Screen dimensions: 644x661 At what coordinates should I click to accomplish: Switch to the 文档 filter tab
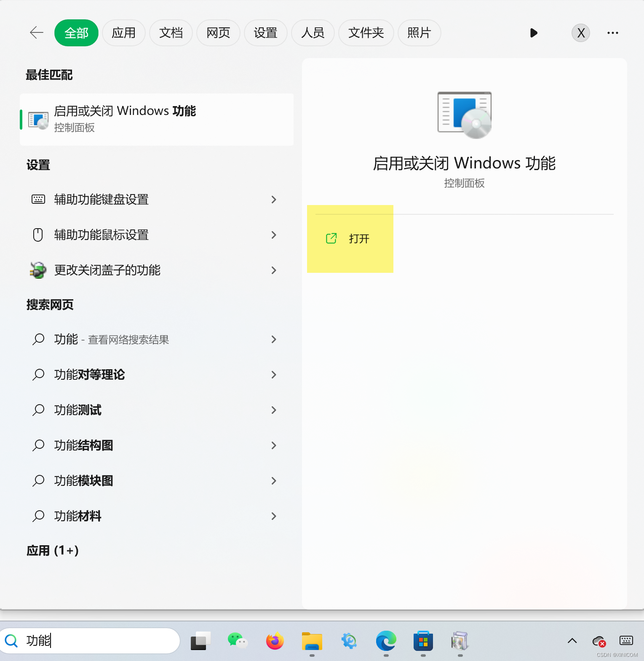pyautogui.click(x=171, y=33)
